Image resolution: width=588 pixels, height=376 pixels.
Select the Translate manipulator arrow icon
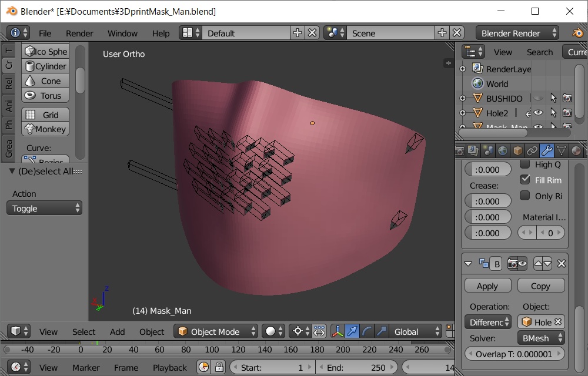tap(351, 331)
